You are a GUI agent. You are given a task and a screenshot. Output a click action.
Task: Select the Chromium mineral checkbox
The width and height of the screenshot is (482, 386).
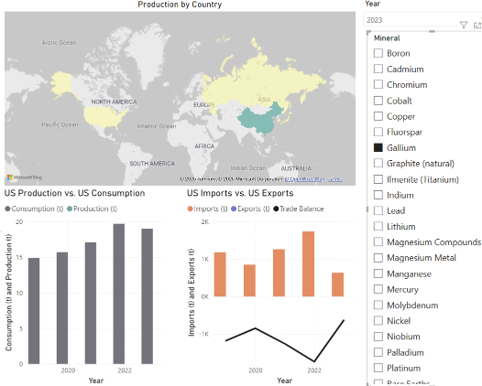[378, 84]
